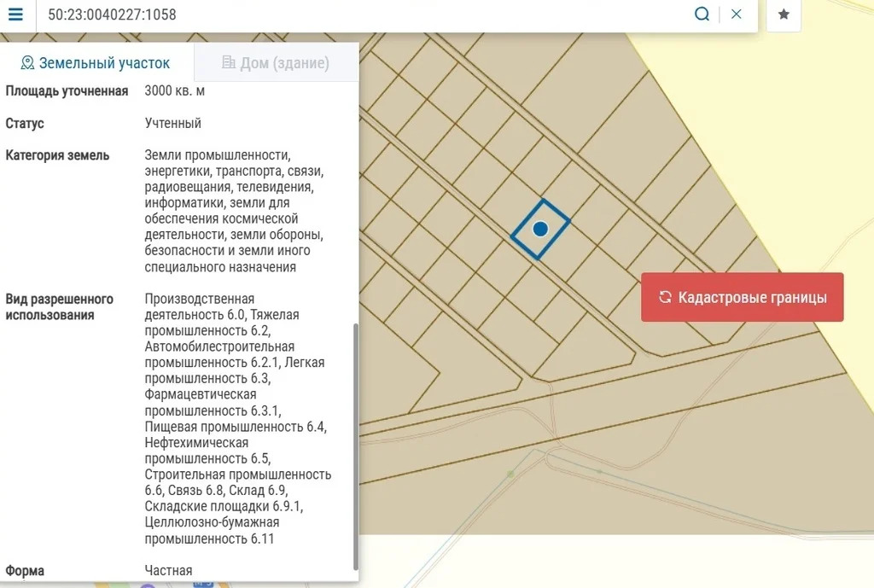Click the Учтенный status value
Screen dimensions: 874x588
pyautogui.click(x=173, y=123)
